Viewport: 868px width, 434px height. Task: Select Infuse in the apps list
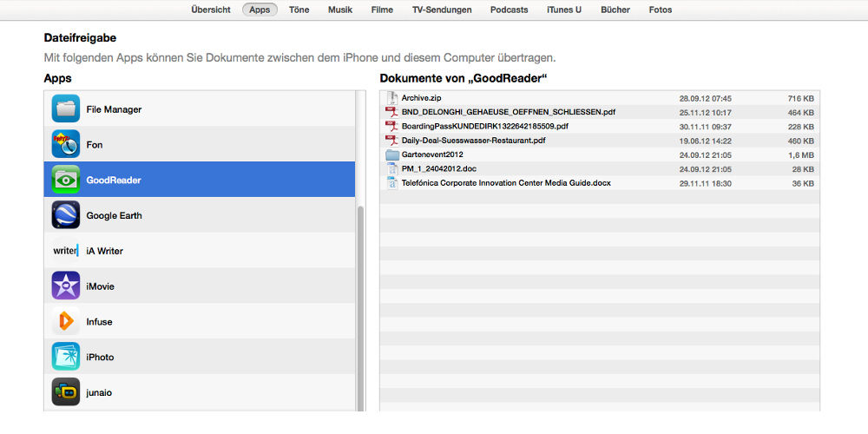(x=200, y=321)
